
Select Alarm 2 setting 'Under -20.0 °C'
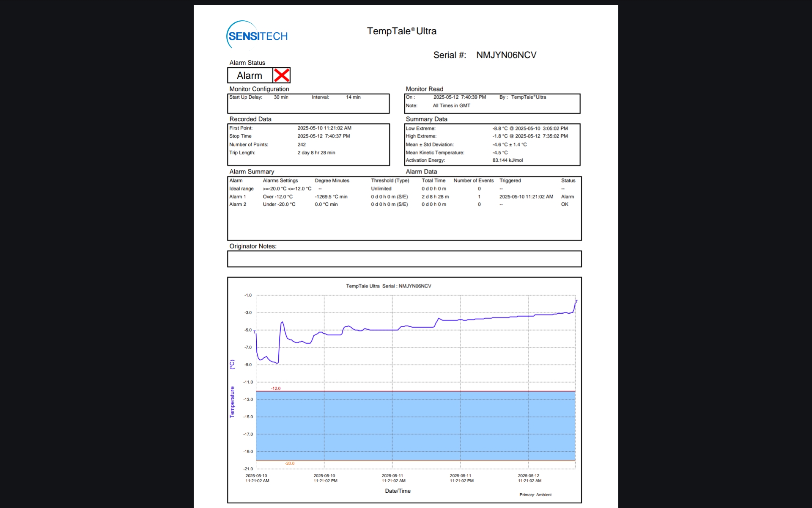(279, 204)
